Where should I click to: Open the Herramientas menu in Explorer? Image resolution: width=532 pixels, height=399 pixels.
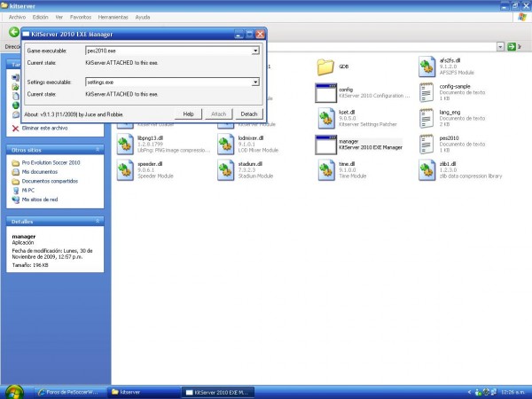113,17
